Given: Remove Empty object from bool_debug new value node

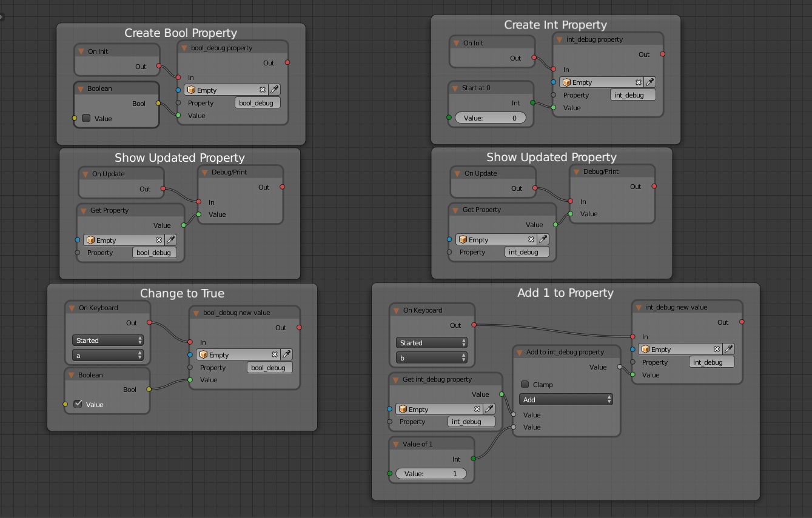Looking at the screenshot, I should coord(275,354).
